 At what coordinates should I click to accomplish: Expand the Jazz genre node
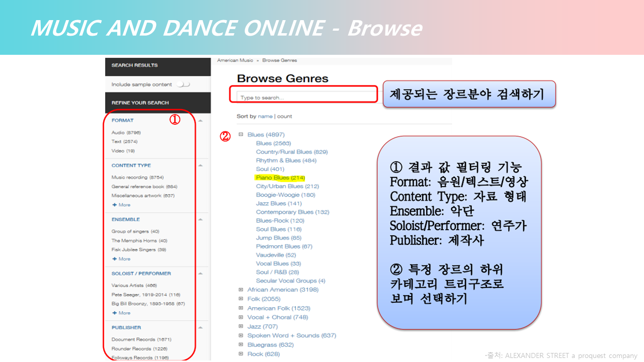(241, 326)
